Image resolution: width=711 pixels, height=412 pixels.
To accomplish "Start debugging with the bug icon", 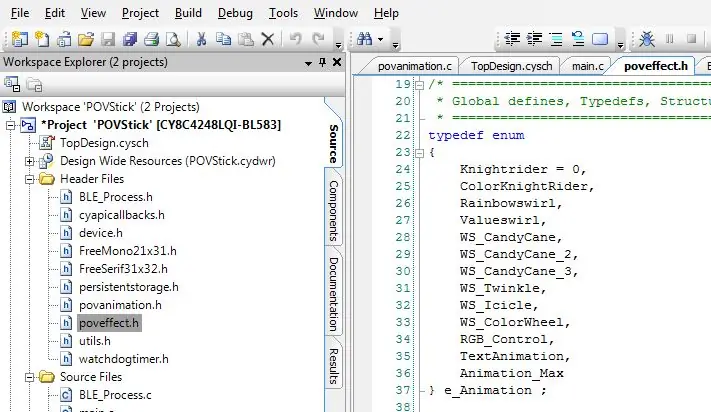I will point(647,39).
